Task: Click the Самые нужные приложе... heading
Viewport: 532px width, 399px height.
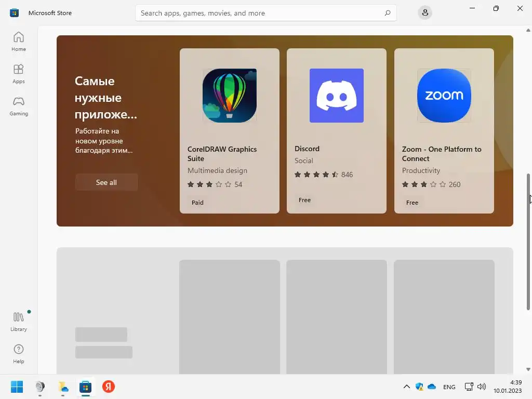Action: pos(105,97)
